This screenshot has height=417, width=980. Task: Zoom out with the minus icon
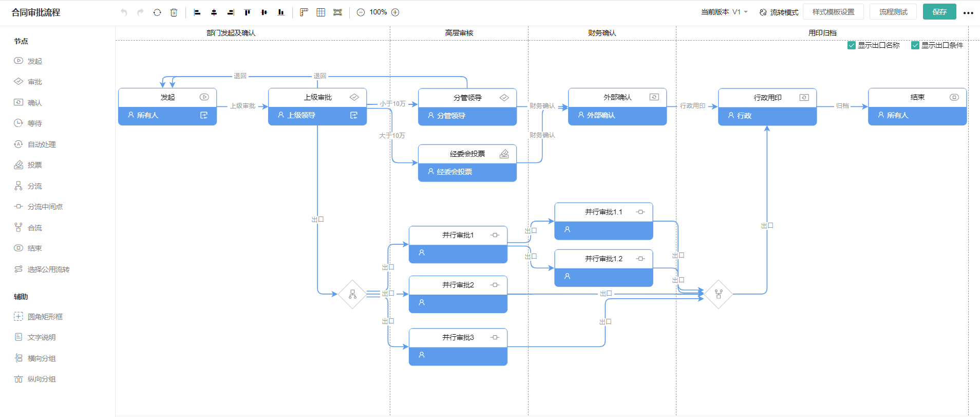[x=361, y=12]
